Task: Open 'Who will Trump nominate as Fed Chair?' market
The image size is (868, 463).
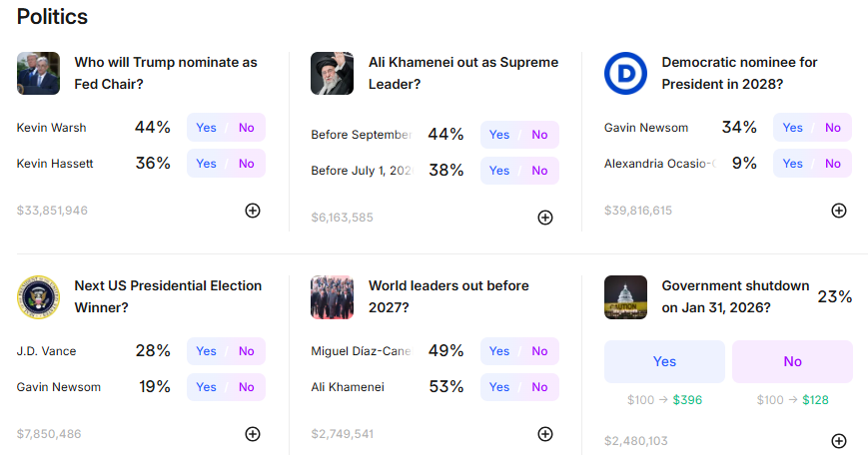Action: coord(165,73)
